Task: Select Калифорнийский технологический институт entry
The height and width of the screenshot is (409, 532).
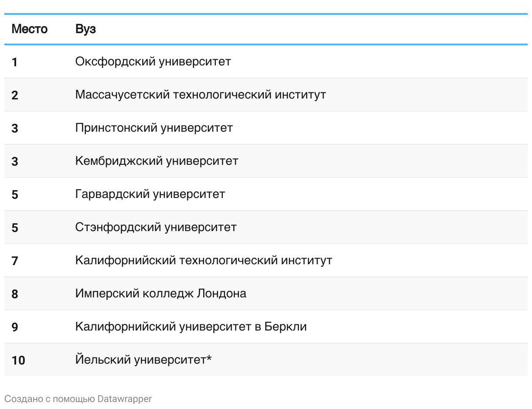Action: click(204, 260)
